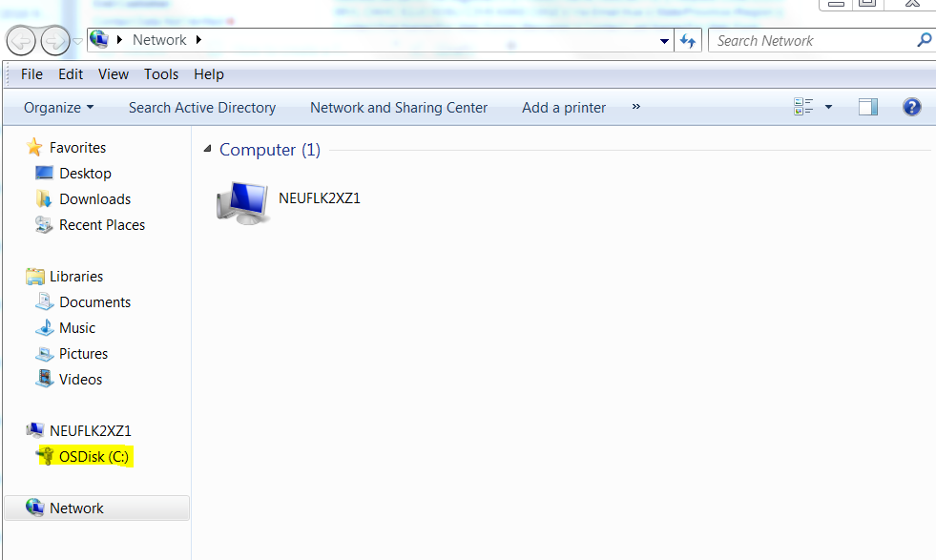Collapse the Computer (1) group
Screen dimensions: 936x560
pos(207,149)
